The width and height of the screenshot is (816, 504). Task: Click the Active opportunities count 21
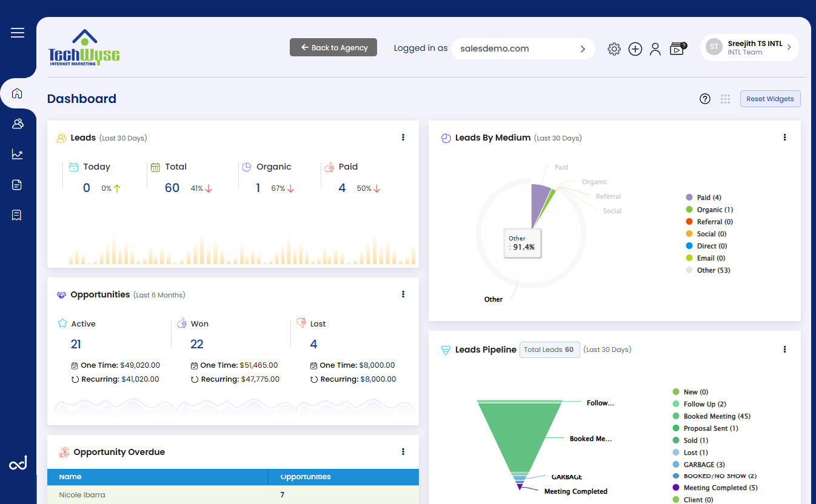[76, 344]
